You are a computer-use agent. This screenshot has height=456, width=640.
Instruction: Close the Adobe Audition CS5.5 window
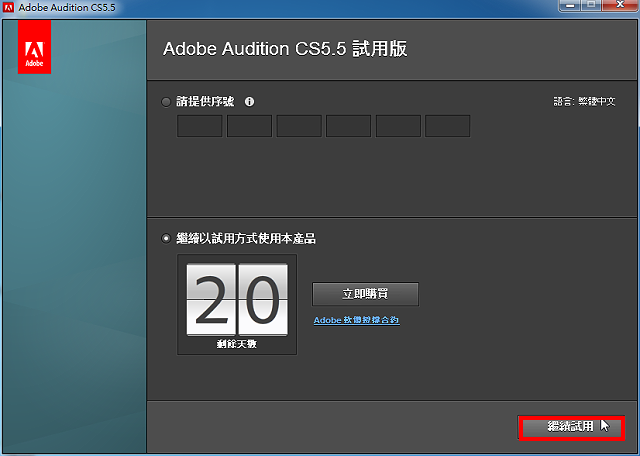[620, 6]
